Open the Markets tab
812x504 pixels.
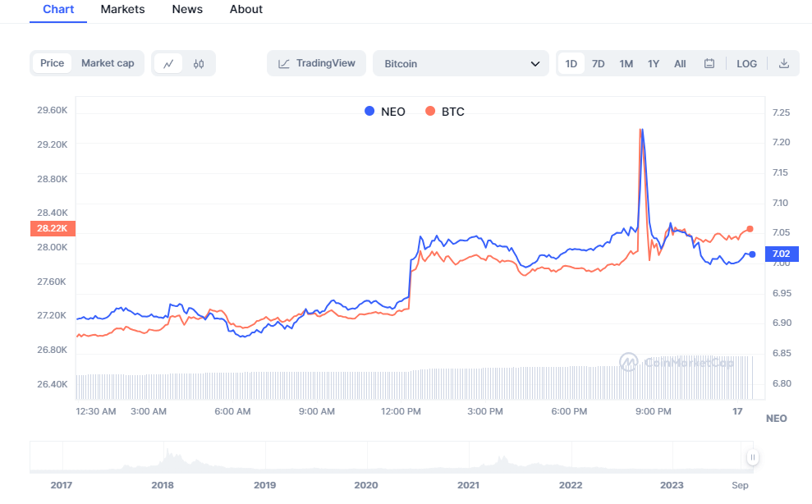pyautogui.click(x=122, y=9)
